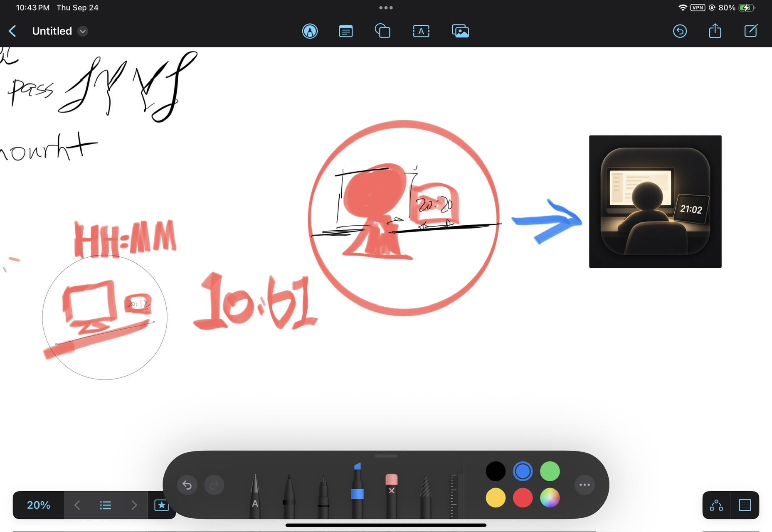
Task: Create a new board with compose icon
Action: [x=751, y=31]
